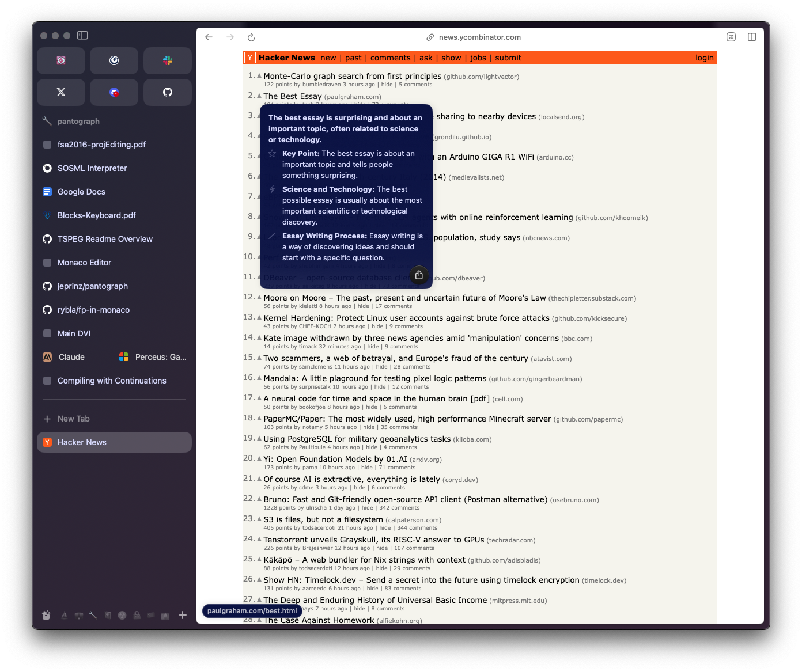
Task: Go back to the previous page
Action: 209,37
